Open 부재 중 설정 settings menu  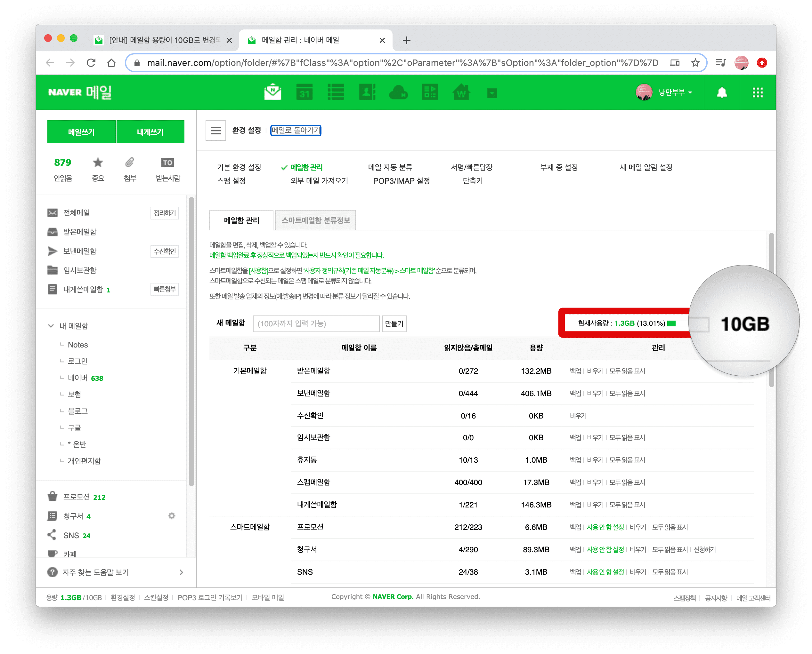click(x=559, y=167)
